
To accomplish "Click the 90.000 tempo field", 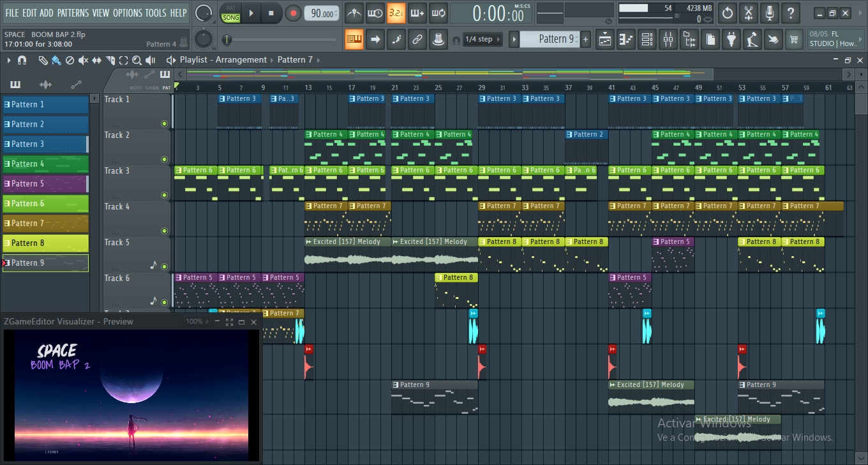I will pyautogui.click(x=322, y=13).
